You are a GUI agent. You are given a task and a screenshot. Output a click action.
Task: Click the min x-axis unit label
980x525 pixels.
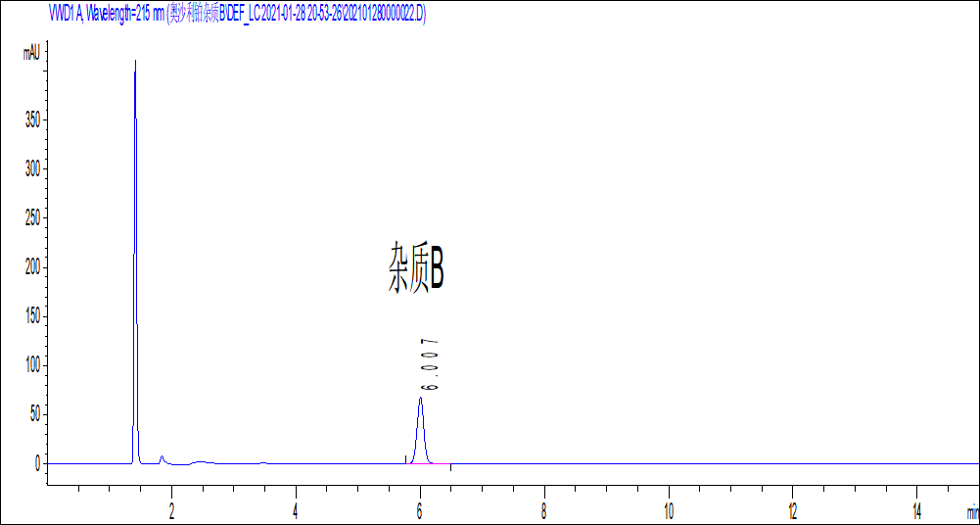point(971,511)
